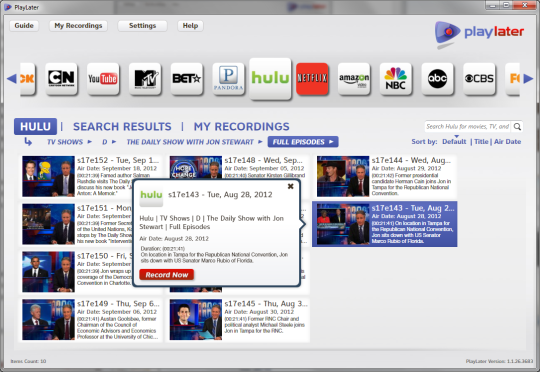Sort episodes by Default
This screenshot has width=540, height=372.
tap(454, 142)
